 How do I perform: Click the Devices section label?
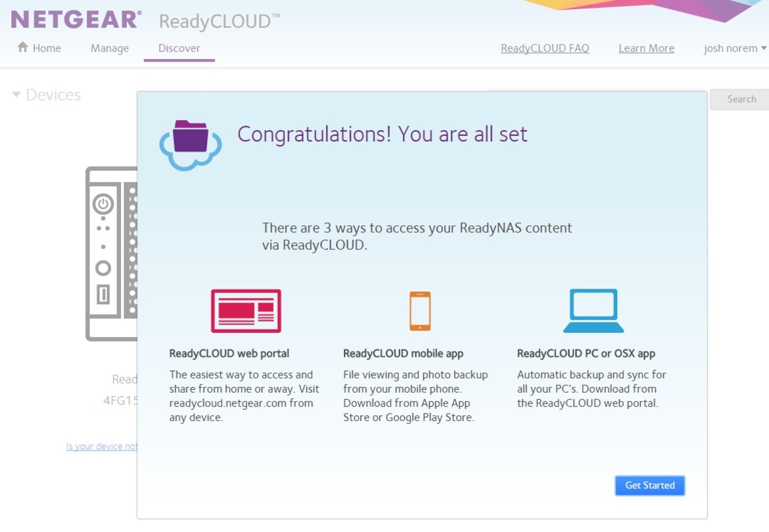[53, 95]
